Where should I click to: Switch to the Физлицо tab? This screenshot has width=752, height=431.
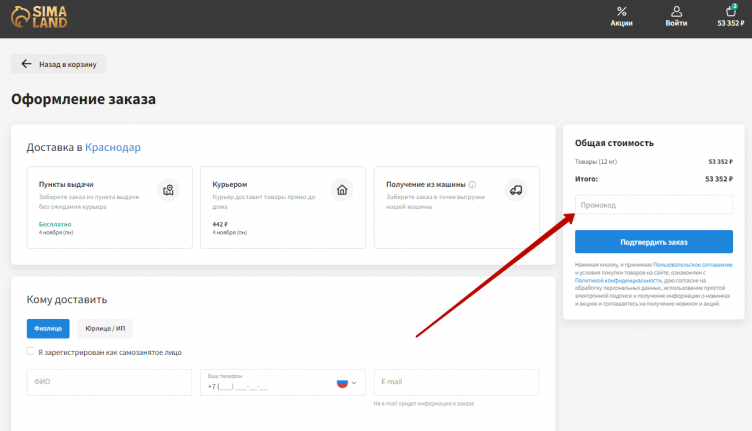point(48,328)
